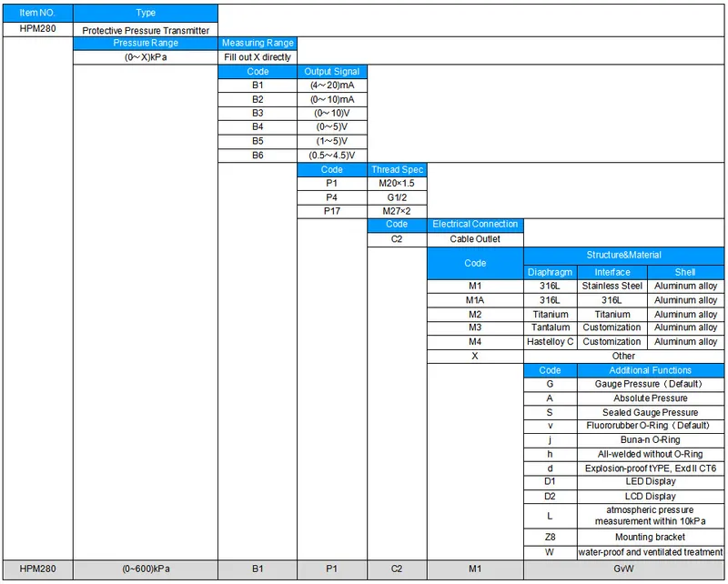This screenshot has width=728, height=584.
Task: Click code 'M3'
Action: 475,327
